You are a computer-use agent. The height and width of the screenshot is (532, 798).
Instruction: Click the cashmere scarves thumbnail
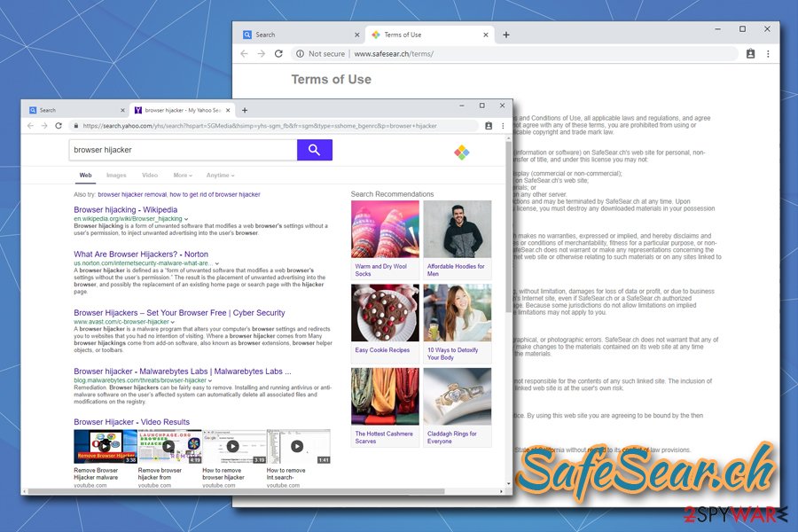pos(386,396)
